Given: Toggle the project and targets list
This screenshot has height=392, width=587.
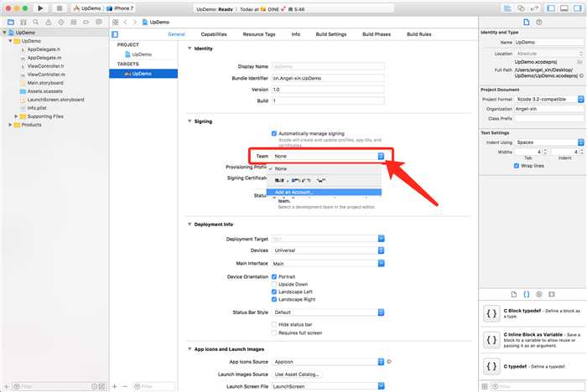Looking at the screenshot, I should pyautogui.click(x=115, y=34).
